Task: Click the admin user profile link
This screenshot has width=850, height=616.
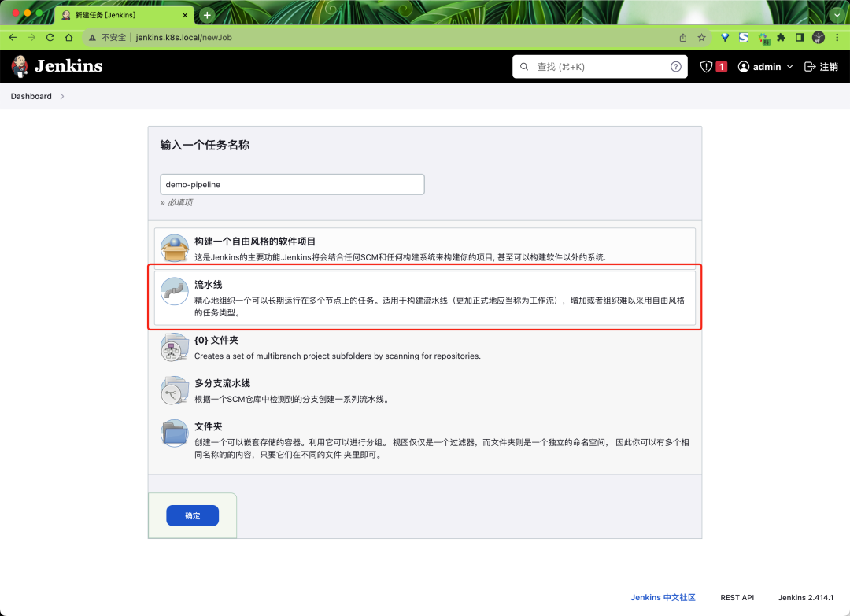Action: [760, 67]
